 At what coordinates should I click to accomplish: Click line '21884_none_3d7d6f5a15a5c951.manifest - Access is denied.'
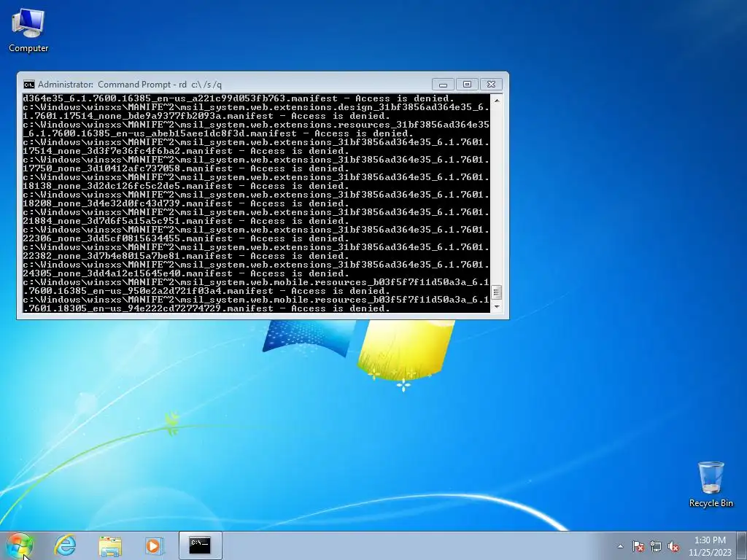coord(186,221)
